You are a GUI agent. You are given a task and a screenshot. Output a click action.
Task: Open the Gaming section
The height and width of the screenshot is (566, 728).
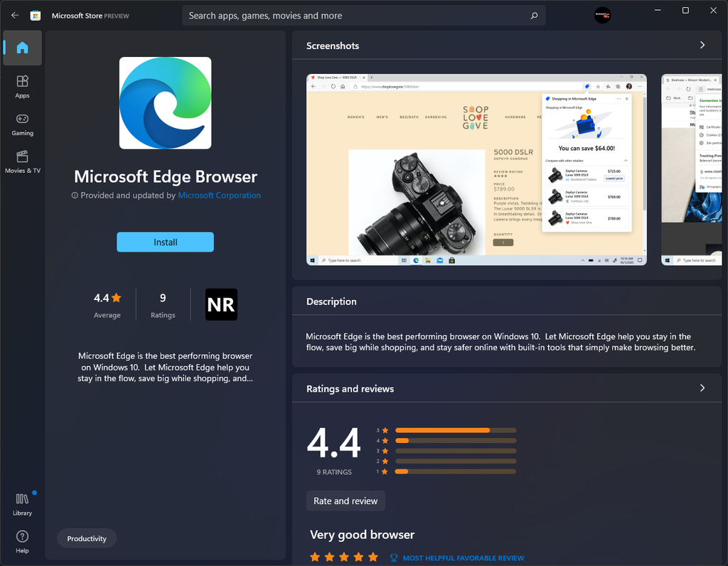tap(22, 123)
